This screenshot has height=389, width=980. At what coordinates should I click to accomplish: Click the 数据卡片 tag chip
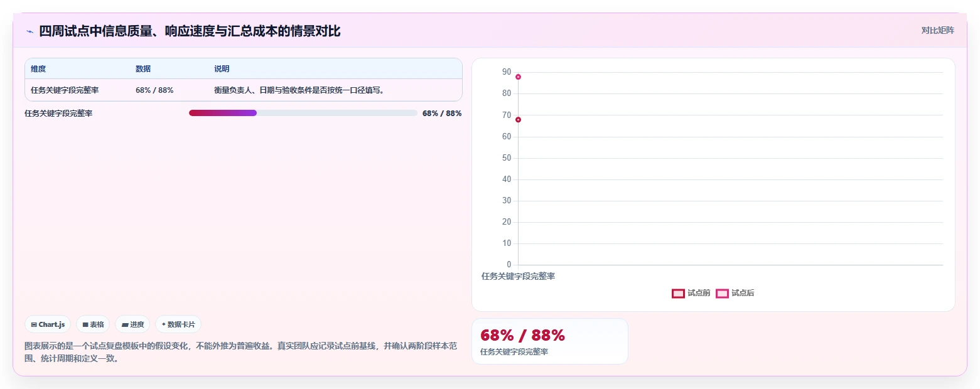point(178,324)
